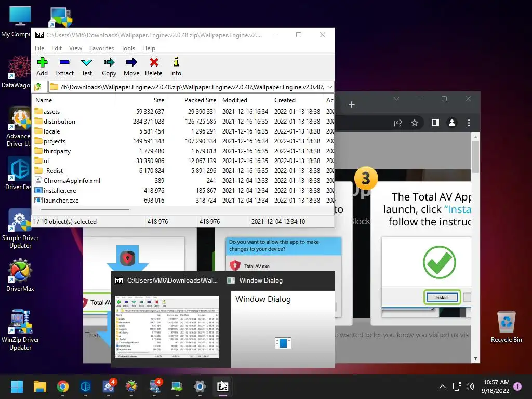Toggle Chrome side panel icon
Image resolution: width=532 pixels, height=399 pixels.
coord(435,123)
